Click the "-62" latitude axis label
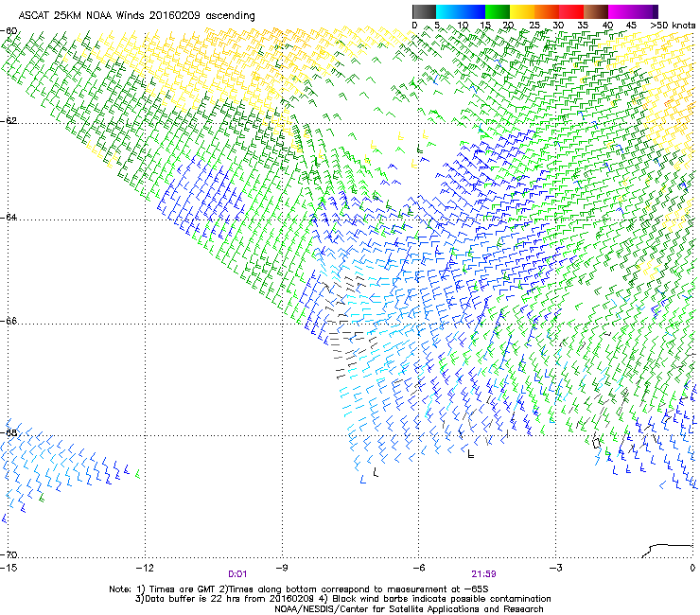Screen dimensions: 700x615 [x=9, y=120]
